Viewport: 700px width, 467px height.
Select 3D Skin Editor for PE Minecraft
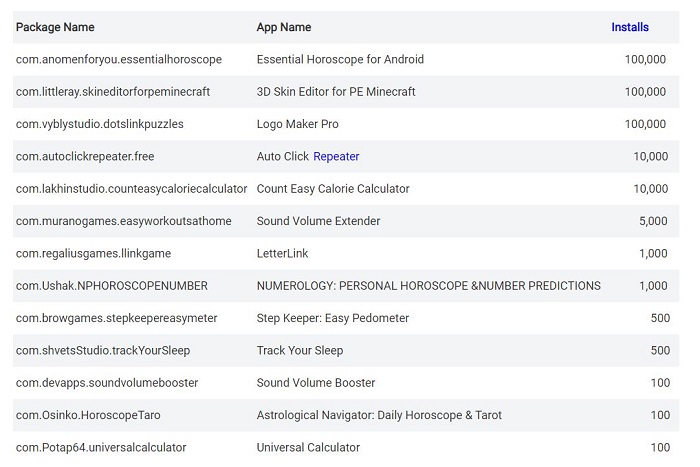coord(336,92)
